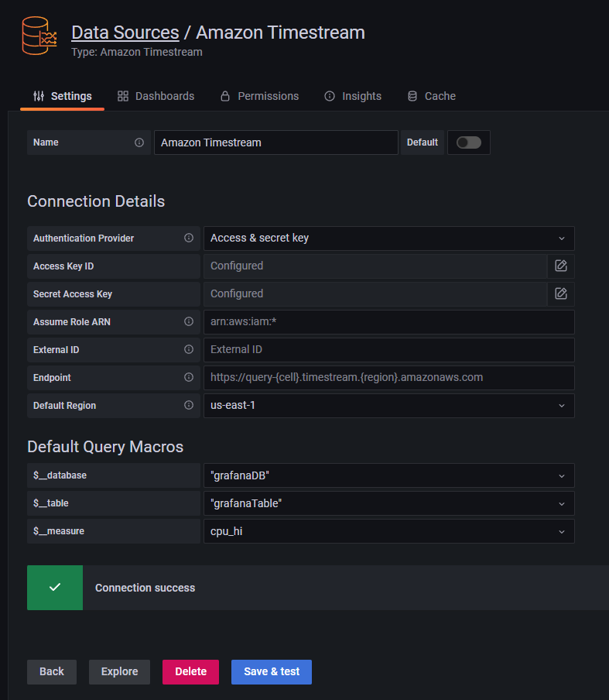Click the External ID info icon
The image size is (609, 700).
point(190,349)
